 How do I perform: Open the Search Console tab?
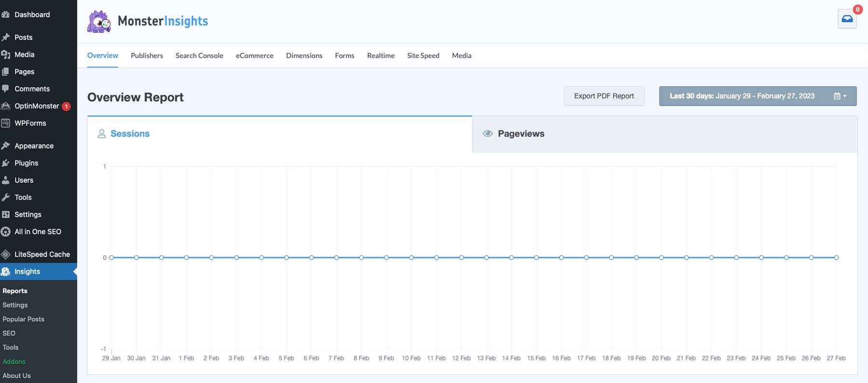[x=199, y=55]
